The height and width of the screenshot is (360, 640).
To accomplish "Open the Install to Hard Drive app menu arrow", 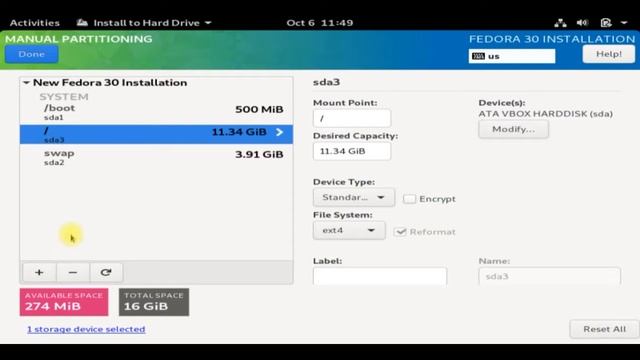I will [x=208, y=23].
